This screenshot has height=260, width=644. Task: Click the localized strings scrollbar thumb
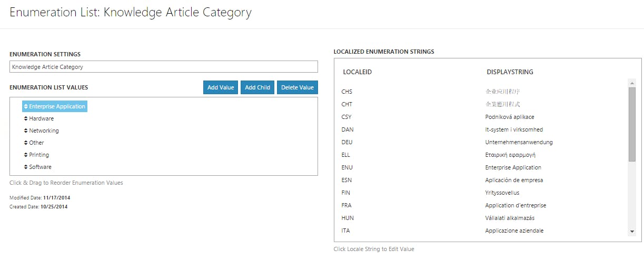pyautogui.click(x=632, y=124)
